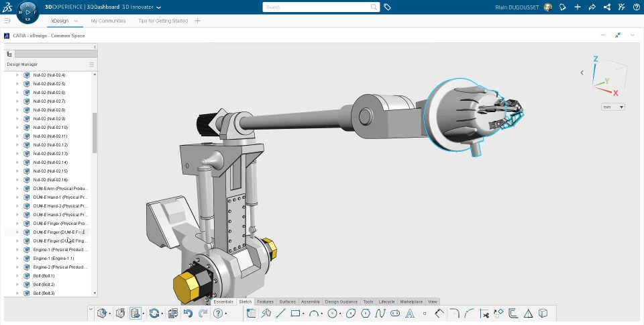Select Bolt (Bolt.2) in the tree
This screenshot has width=644, height=325.
coord(44,284)
